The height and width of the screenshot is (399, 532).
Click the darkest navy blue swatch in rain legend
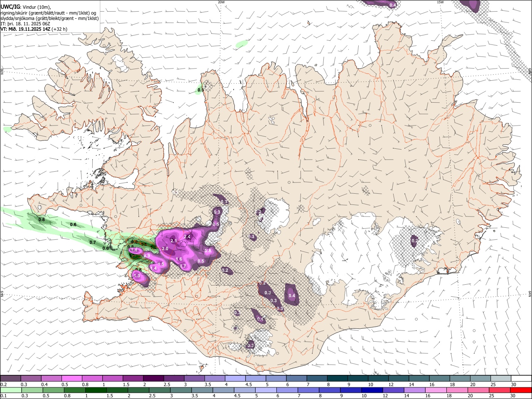371,390
